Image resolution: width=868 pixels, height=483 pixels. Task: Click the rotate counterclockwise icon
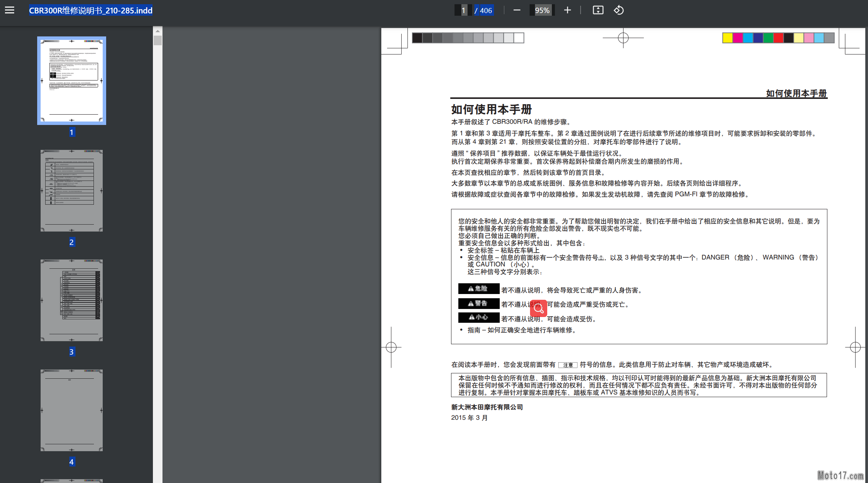pos(619,10)
